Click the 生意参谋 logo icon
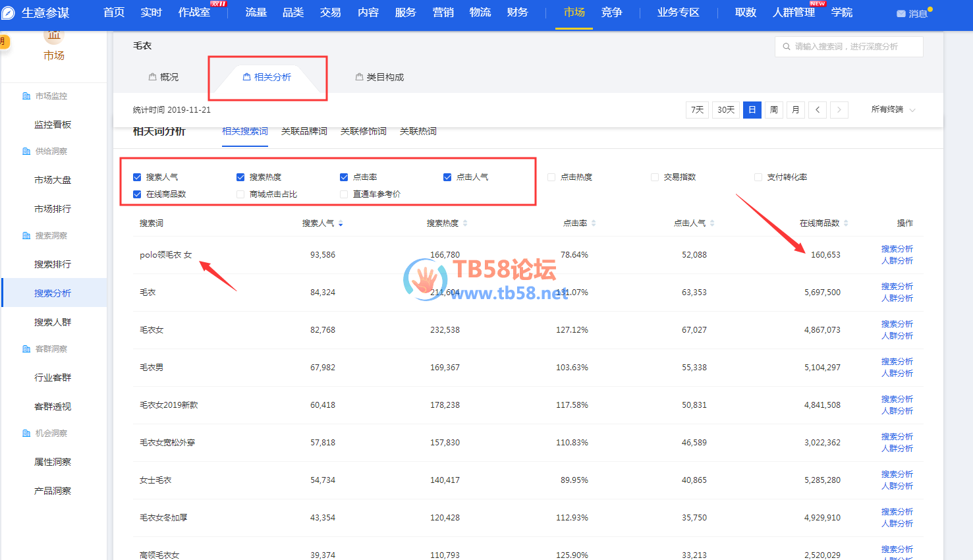The height and width of the screenshot is (560, 973). 8,13
